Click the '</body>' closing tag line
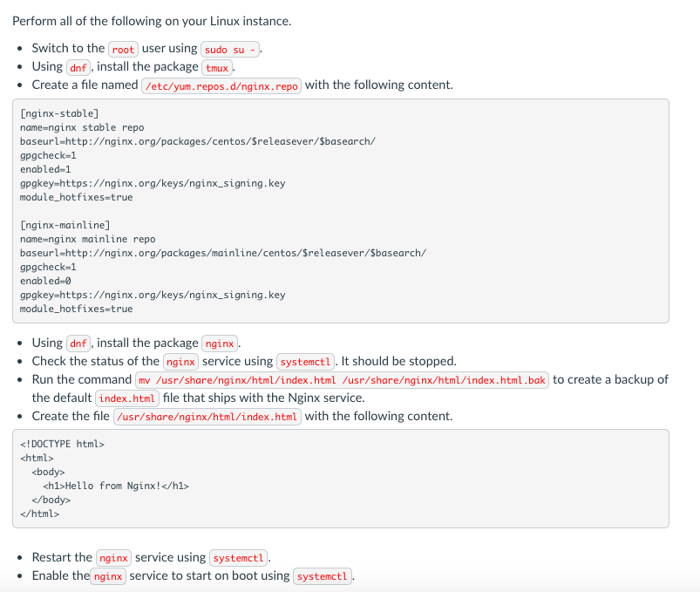700x592 pixels. [51, 500]
